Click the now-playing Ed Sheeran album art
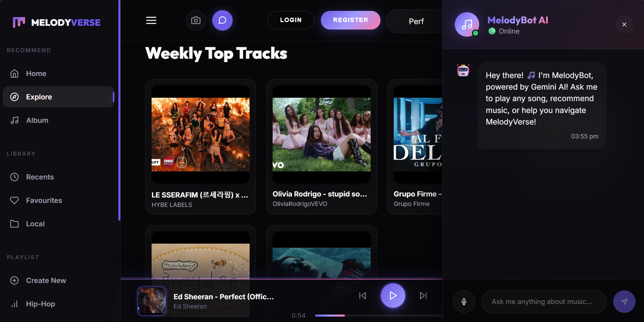Screen dimensions: 644x322 click(152, 301)
